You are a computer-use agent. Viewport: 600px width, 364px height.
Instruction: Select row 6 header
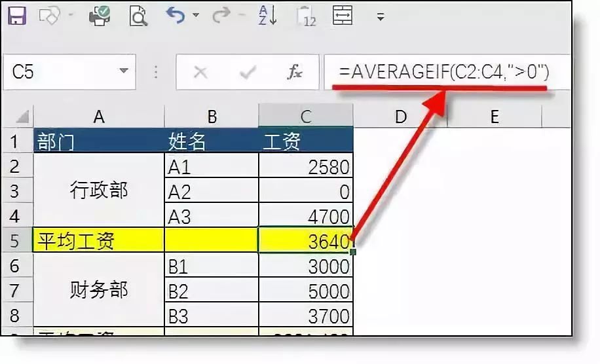click(18, 266)
